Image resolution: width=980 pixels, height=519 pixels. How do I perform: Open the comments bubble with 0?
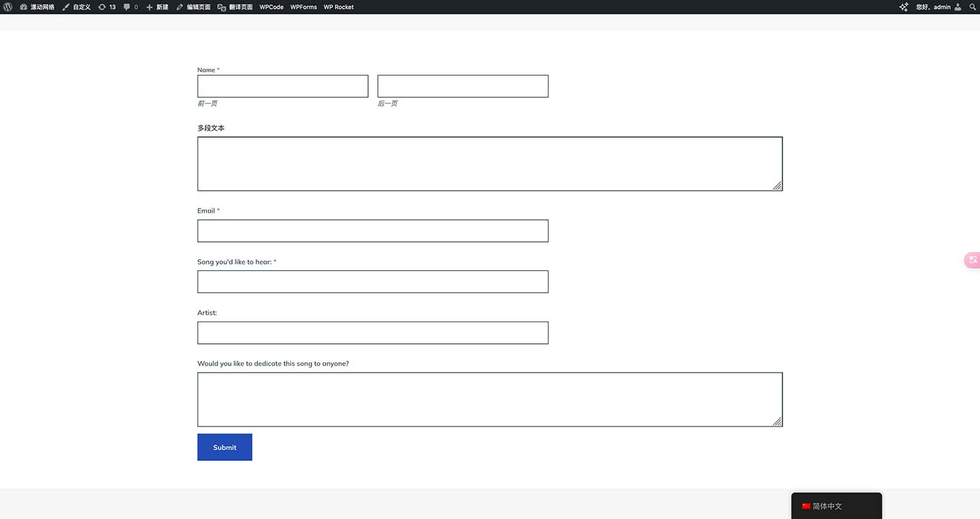pyautogui.click(x=131, y=7)
